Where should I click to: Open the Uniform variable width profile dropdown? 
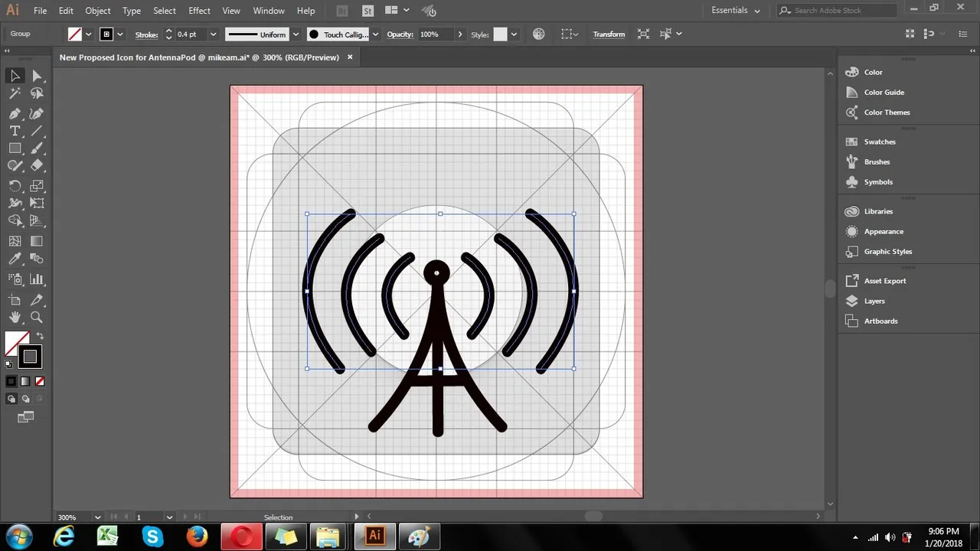tap(296, 34)
